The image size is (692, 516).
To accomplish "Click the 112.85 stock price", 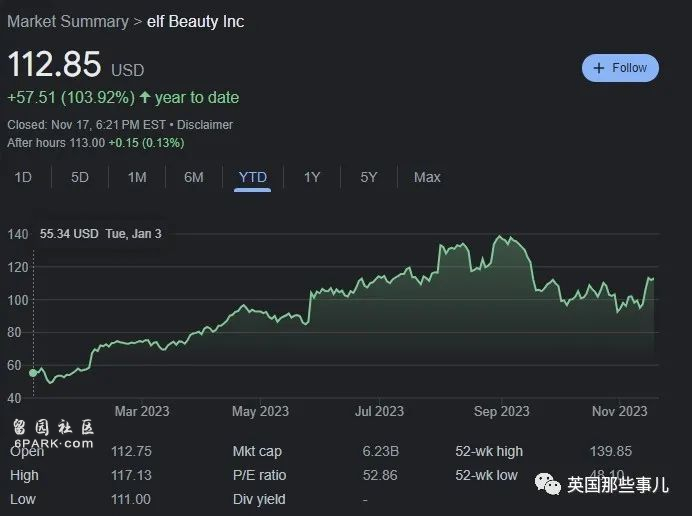I will [54, 64].
